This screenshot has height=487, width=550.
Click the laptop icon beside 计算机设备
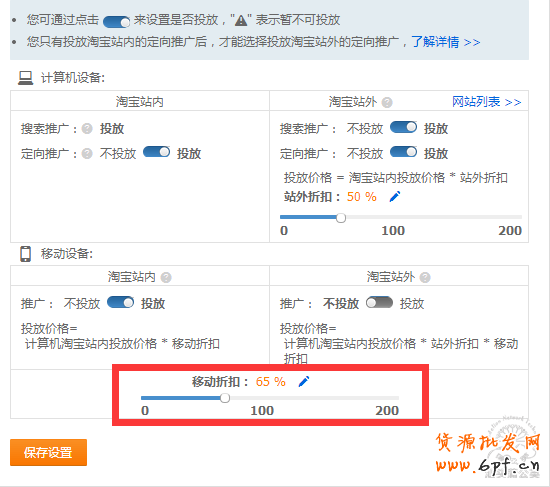coord(26,78)
